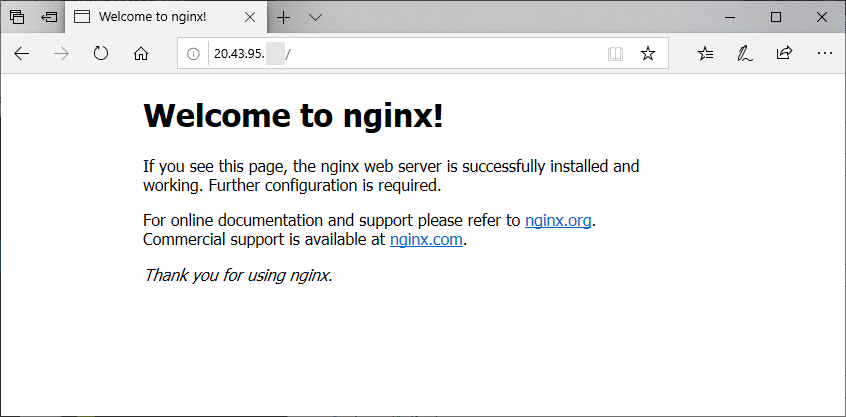Viewport: 846px width, 417px height.
Task: Minimize the browser window
Action: coord(731,17)
